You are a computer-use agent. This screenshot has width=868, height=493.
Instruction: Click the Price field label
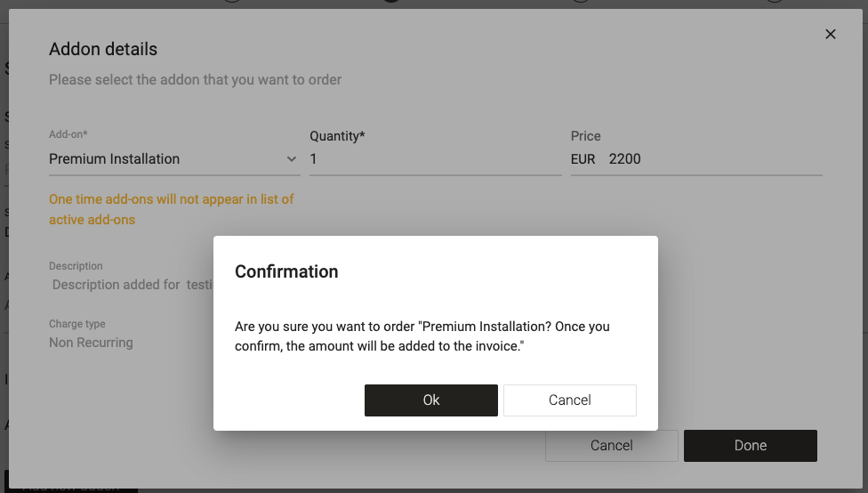(585, 136)
